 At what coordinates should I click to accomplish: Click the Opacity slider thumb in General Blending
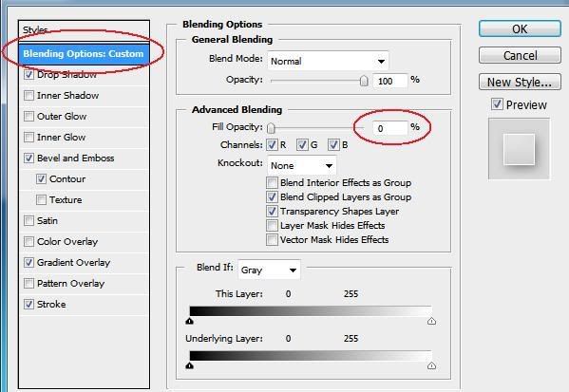point(364,81)
